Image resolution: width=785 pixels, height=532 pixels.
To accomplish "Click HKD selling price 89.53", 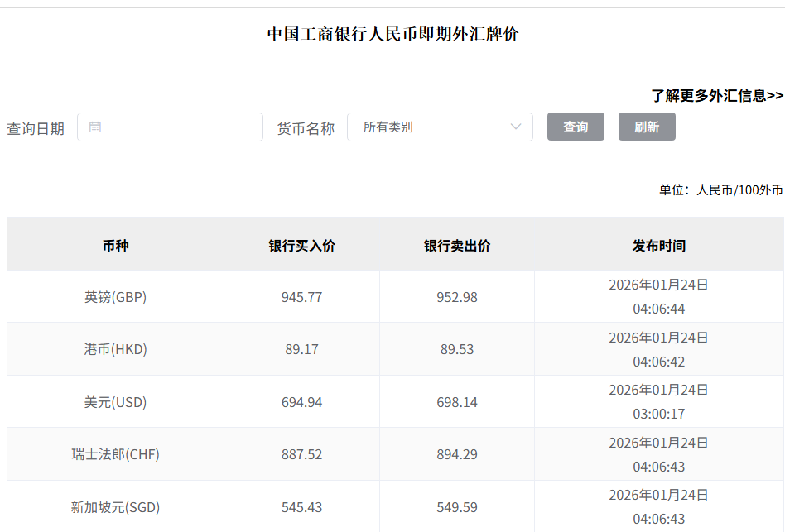I will pyautogui.click(x=457, y=349).
